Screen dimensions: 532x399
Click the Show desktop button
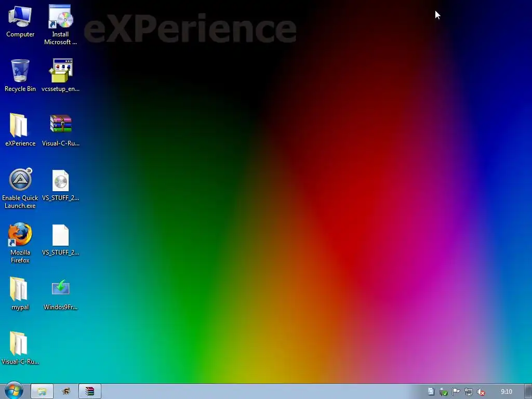[528, 392]
